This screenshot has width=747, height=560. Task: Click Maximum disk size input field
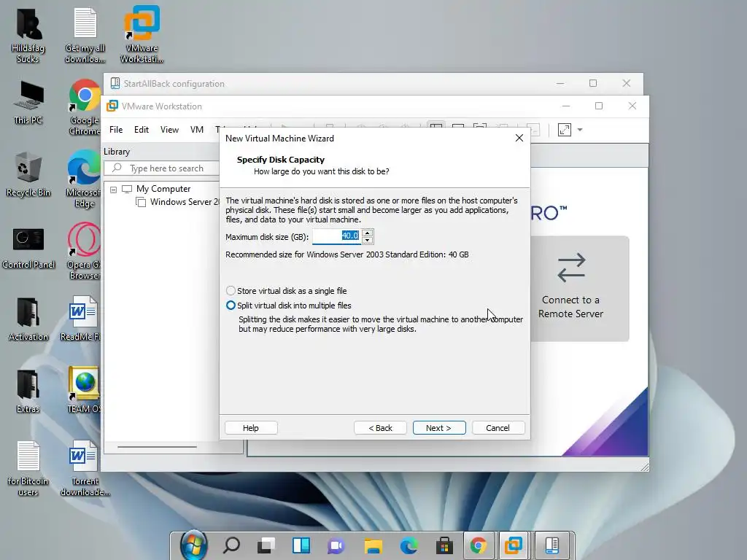(337, 236)
